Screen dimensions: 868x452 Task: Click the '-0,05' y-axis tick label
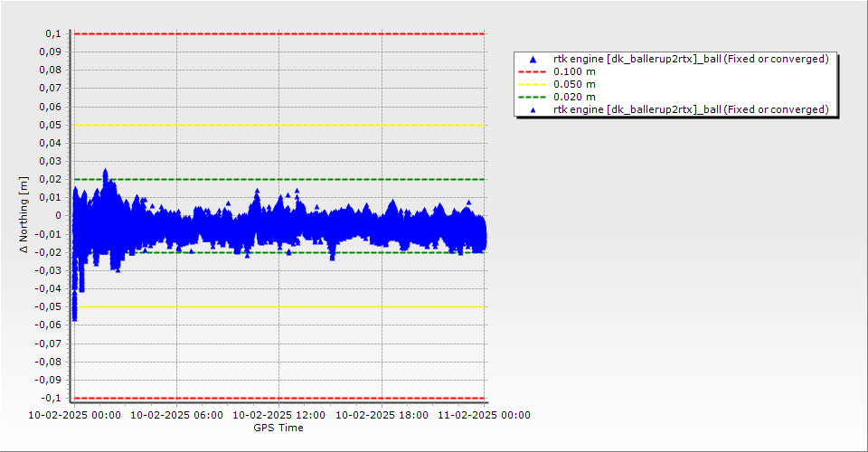click(49, 307)
